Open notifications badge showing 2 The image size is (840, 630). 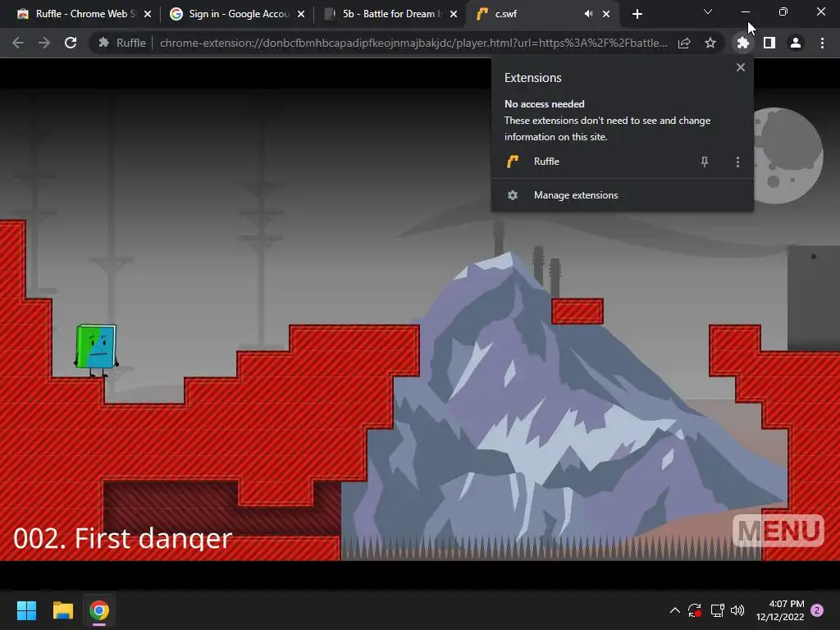[x=817, y=610]
